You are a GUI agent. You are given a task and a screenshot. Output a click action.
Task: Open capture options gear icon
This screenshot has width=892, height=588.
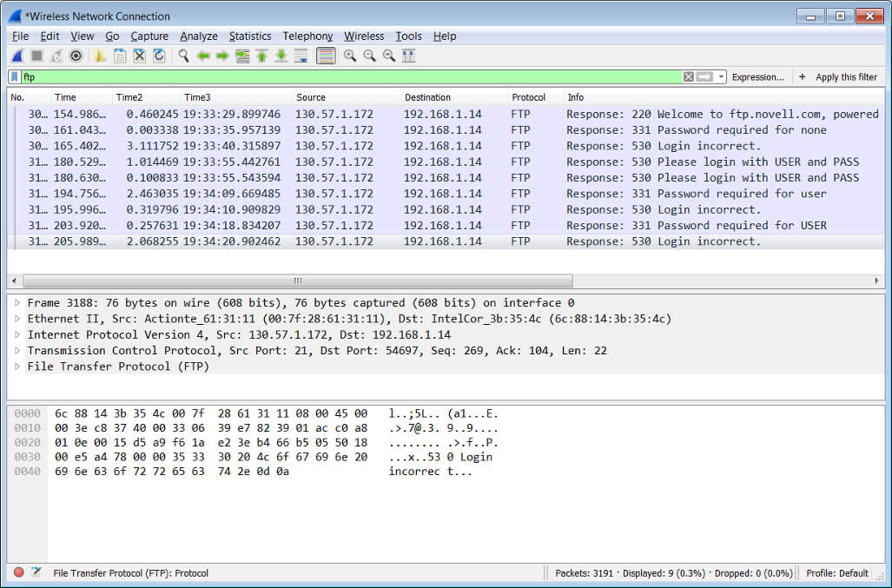pyautogui.click(x=76, y=56)
